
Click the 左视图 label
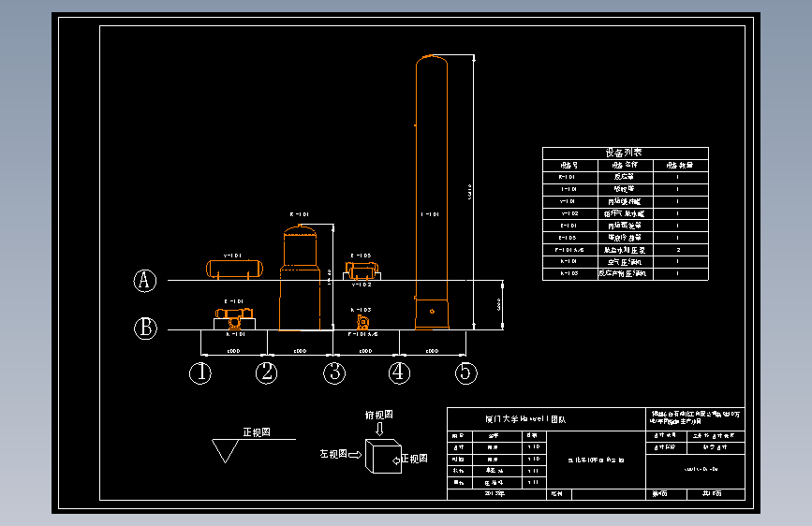333,454
